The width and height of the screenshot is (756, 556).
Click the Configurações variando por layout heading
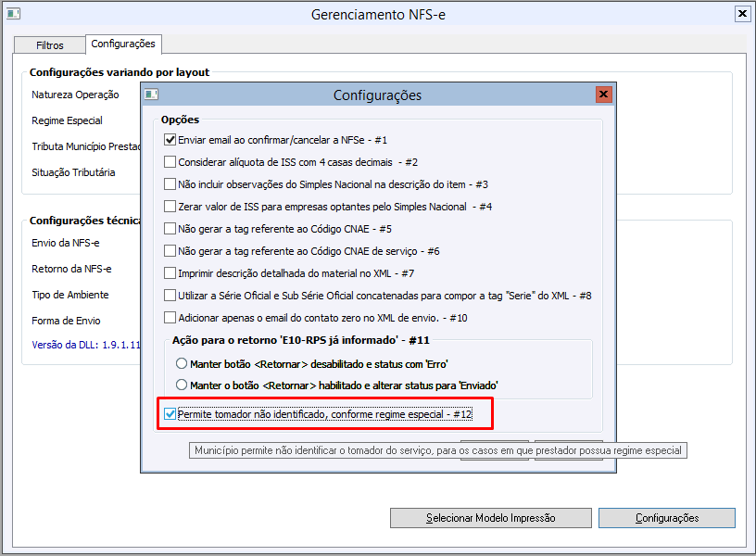tap(120, 72)
